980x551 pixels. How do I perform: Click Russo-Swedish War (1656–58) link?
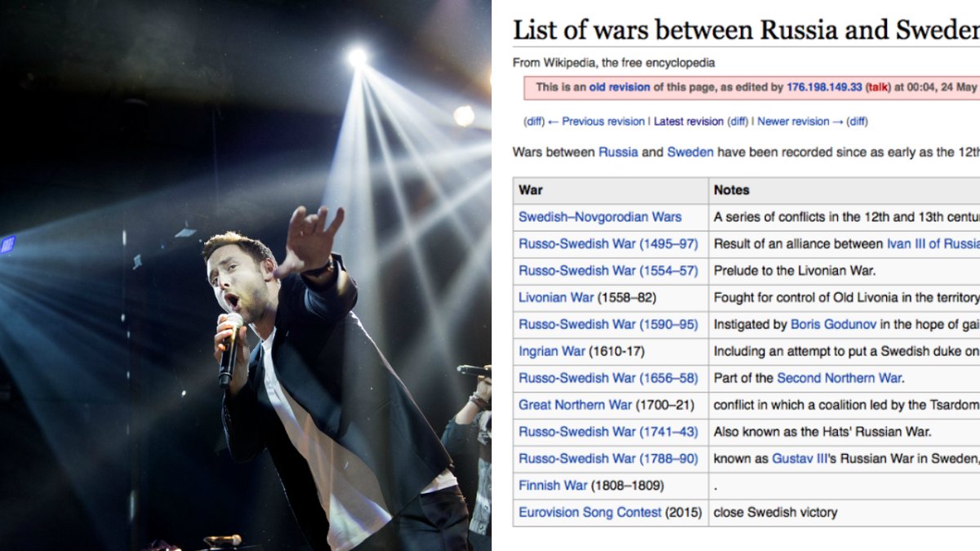pos(608,379)
